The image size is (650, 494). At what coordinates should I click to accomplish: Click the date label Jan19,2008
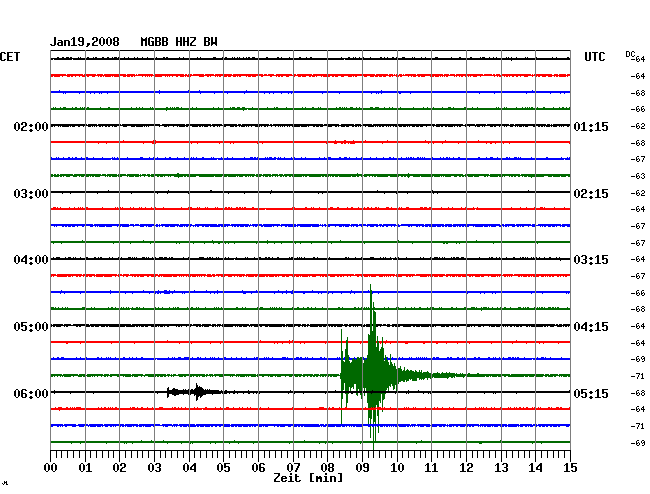[x=85, y=42]
